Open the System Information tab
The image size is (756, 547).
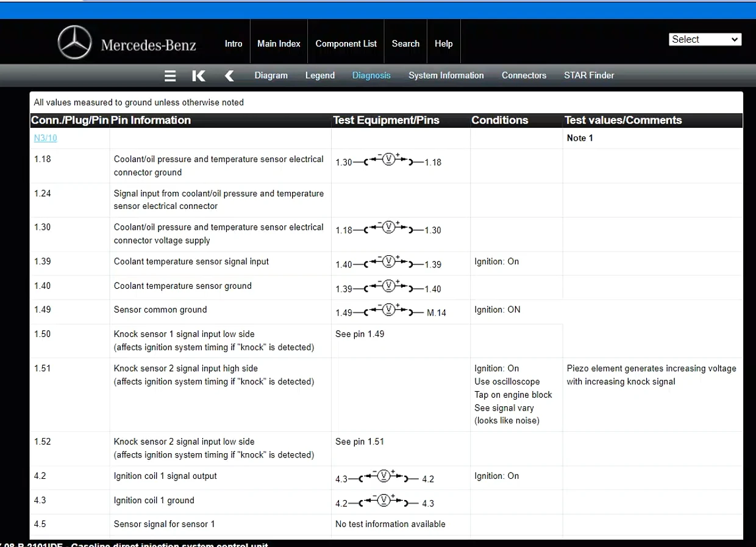(446, 76)
